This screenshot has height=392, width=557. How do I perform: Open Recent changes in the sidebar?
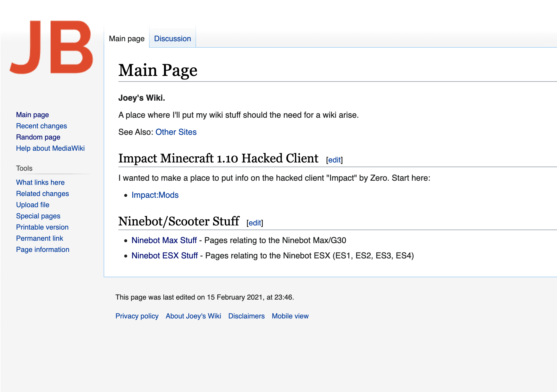point(42,126)
